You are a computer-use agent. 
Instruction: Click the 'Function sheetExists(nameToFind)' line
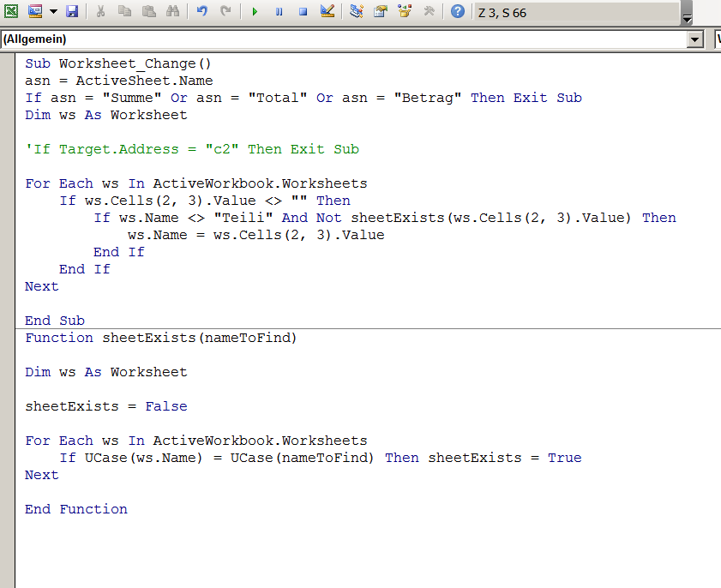(x=161, y=338)
